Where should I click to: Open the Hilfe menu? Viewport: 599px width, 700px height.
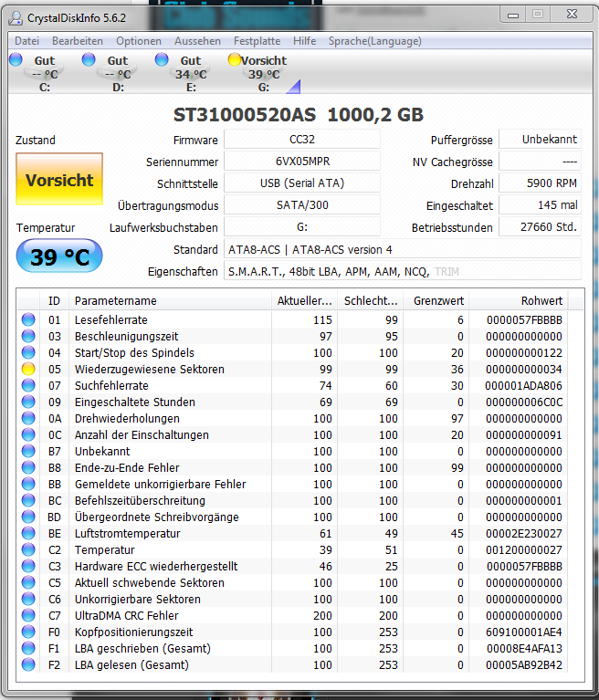[x=304, y=41]
